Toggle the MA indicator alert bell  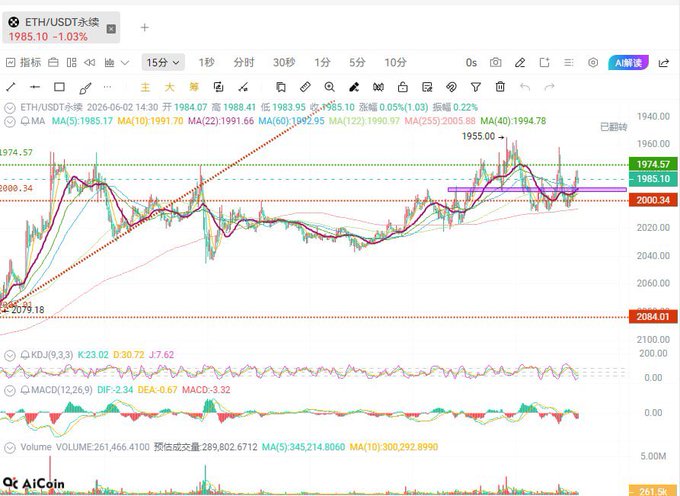(24, 121)
